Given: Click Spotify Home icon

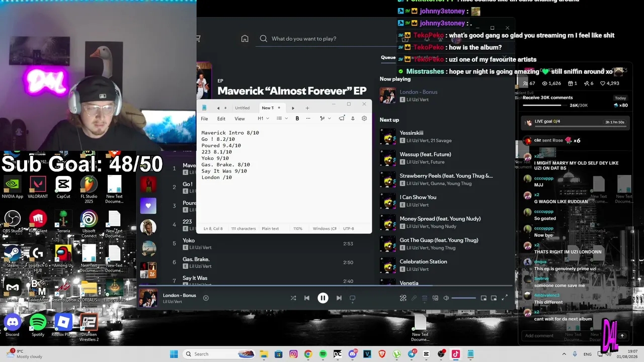Looking at the screenshot, I should [x=245, y=39].
